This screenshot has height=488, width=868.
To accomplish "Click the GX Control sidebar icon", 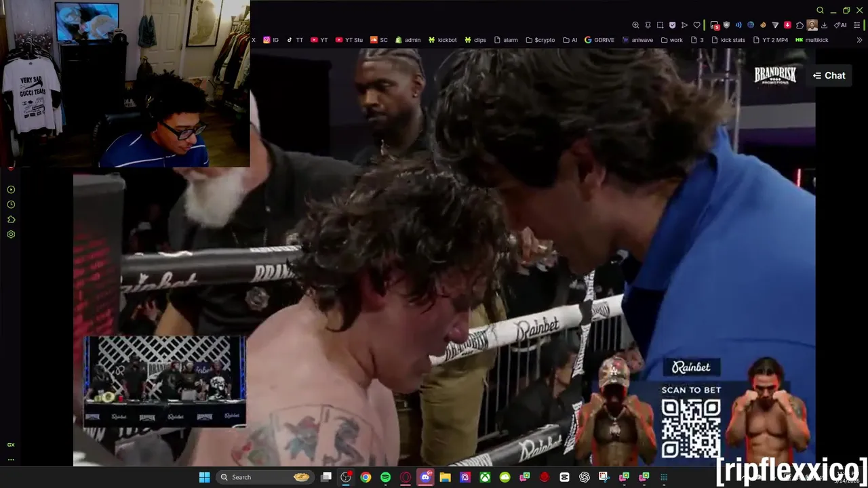I will pos(11,190).
